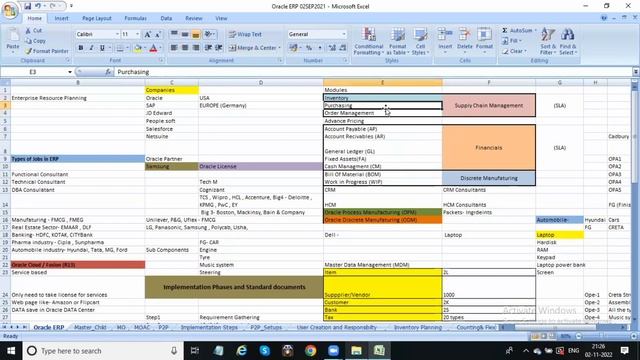640x360 pixels.
Task: Open Sort & Filter menu
Action: click(x=548, y=41)
